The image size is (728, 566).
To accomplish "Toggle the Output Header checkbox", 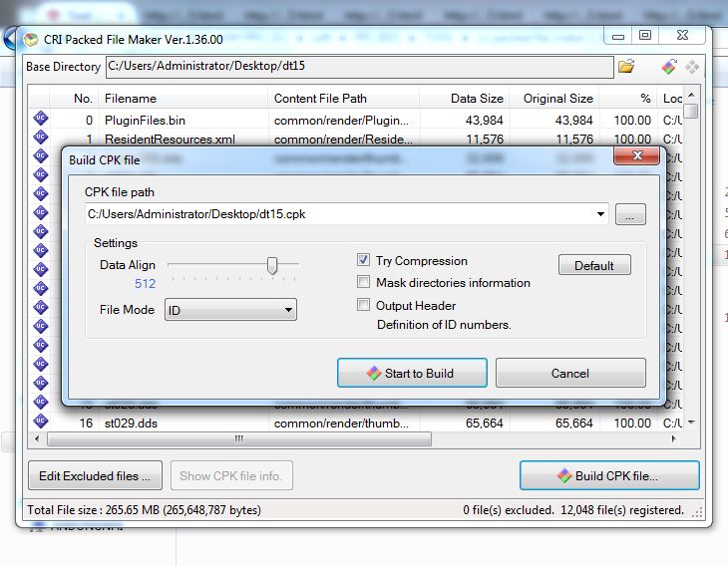I will click(363, 304).
